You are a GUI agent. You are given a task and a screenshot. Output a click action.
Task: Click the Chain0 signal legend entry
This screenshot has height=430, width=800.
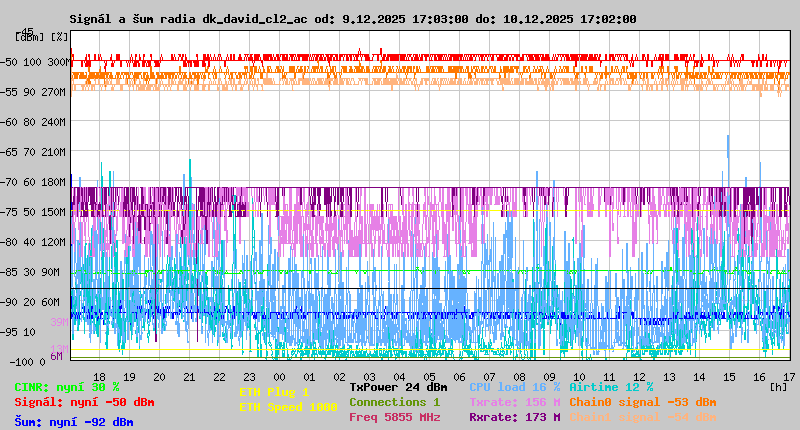(x=642, y=402)
